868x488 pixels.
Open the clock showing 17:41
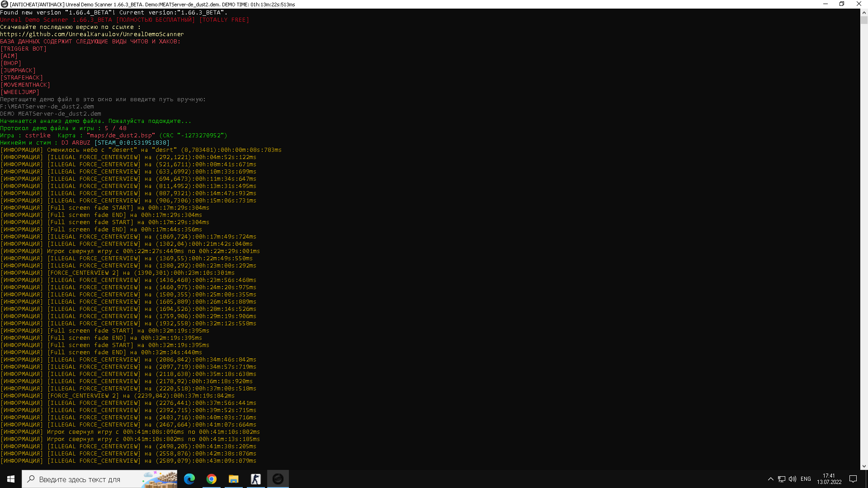click(x=829, y=479)
